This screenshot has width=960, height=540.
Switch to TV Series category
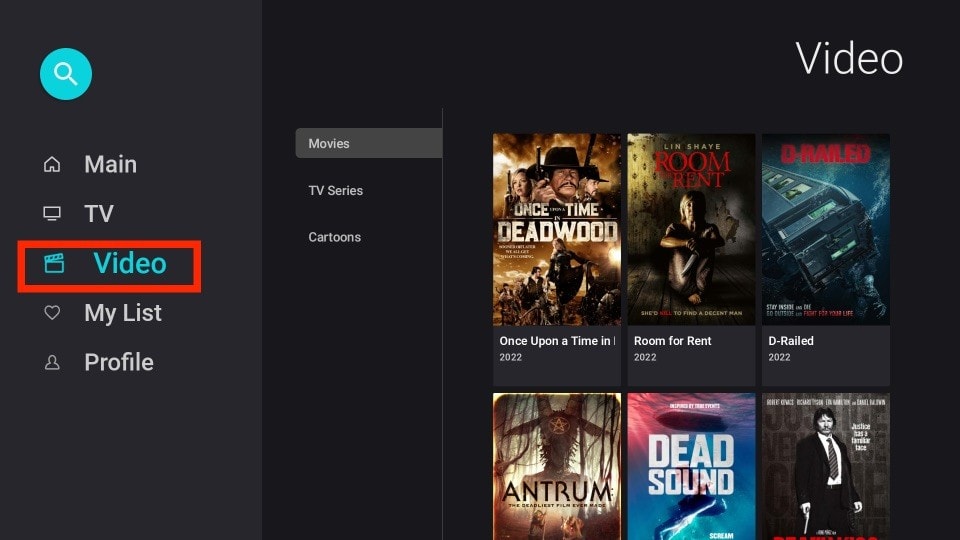(336, 190)
